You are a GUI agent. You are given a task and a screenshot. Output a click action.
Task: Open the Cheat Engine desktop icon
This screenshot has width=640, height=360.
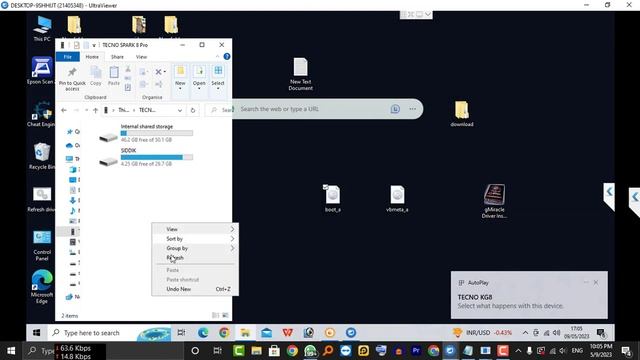[41, 114]
